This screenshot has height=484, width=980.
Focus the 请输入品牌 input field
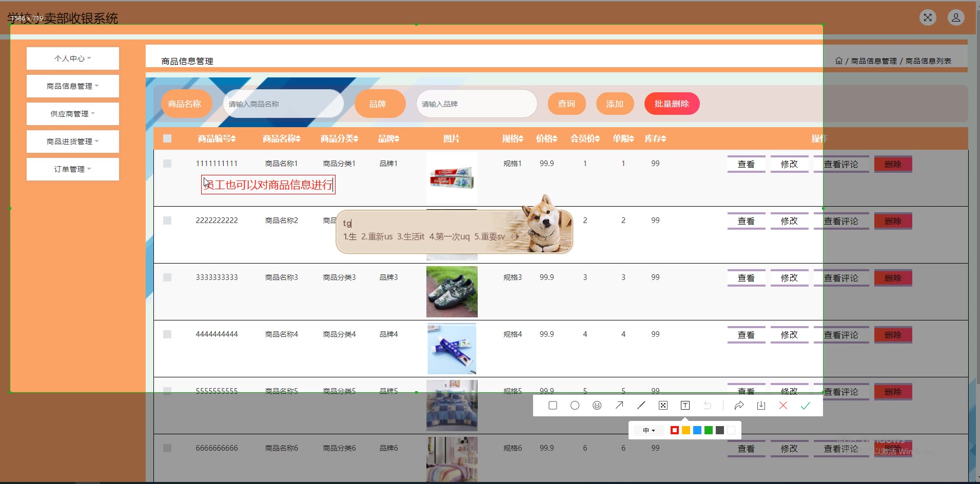coord(477,104)
